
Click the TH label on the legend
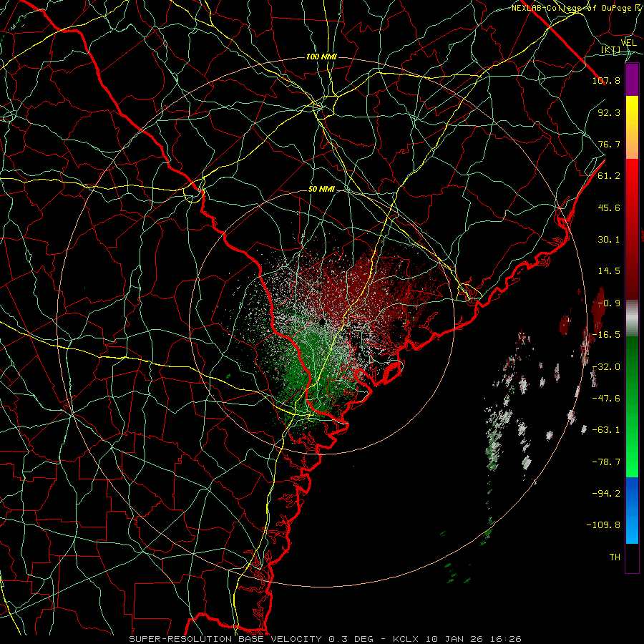coord(615,557)
